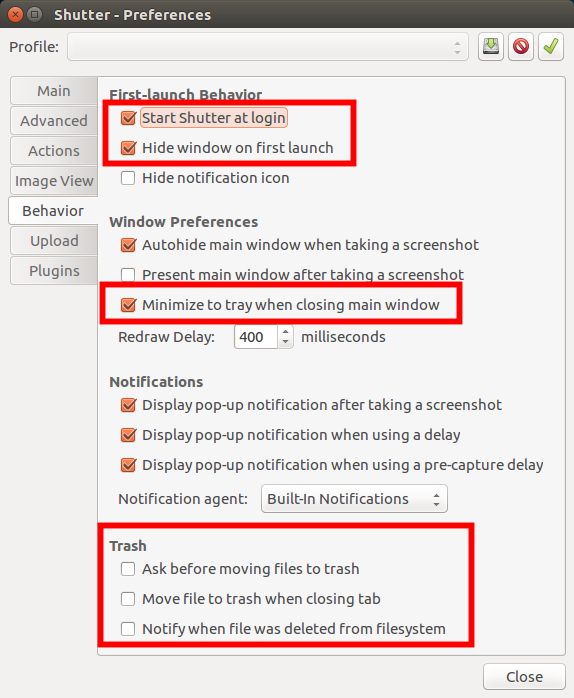Check Ask before moving files to trash

click(x=128, y=569)
